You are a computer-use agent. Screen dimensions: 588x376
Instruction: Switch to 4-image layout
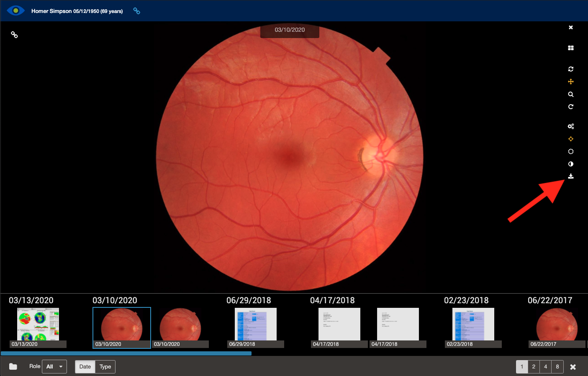pyautogui.click(x=545, y=367)
